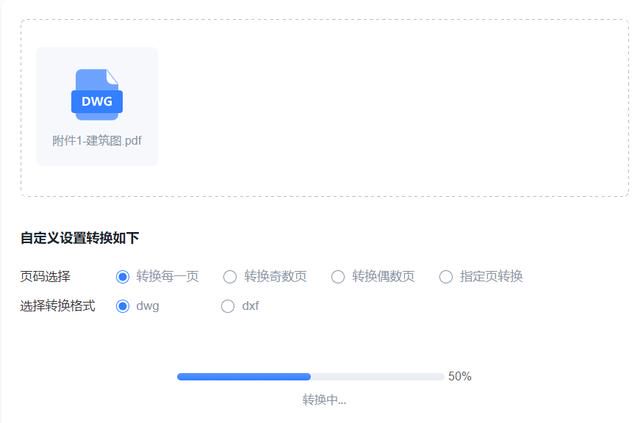Click the 转换每一页 option text
640x423 pixels.
coord(167,276)
